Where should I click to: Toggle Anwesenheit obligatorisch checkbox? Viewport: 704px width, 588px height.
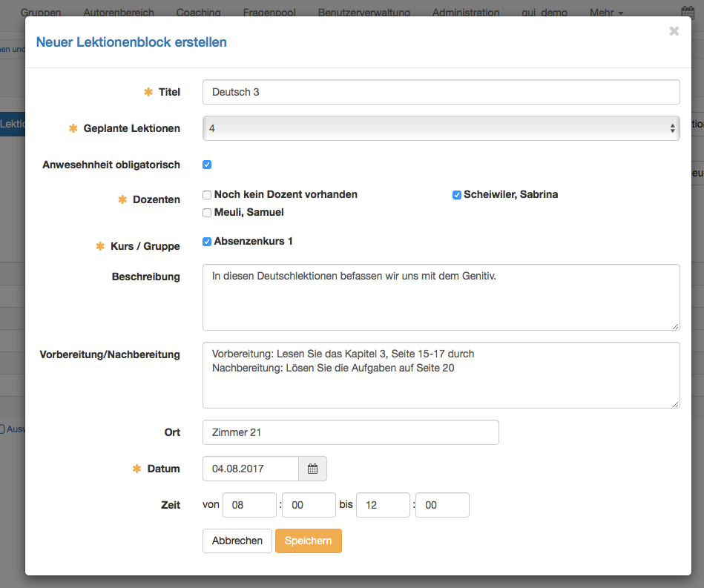[x=207, y=165]
